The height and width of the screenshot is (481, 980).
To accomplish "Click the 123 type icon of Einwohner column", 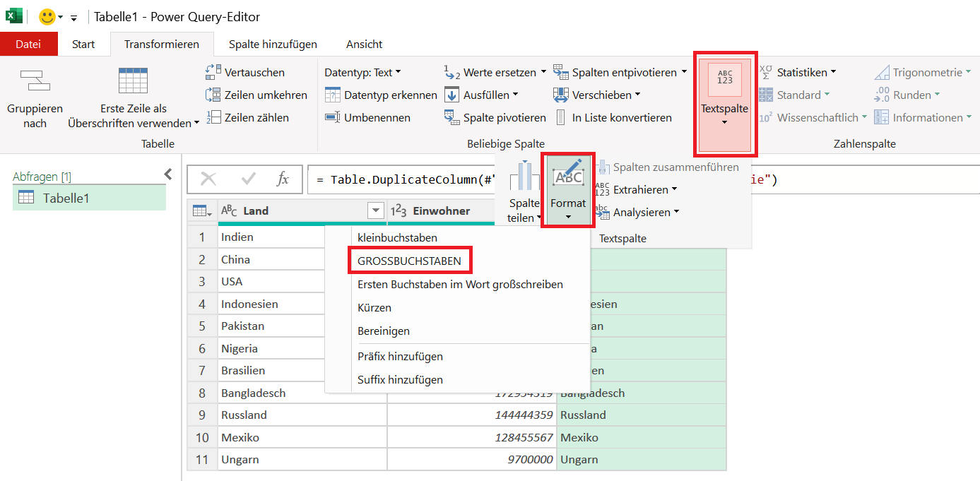I will click(399, 210).
